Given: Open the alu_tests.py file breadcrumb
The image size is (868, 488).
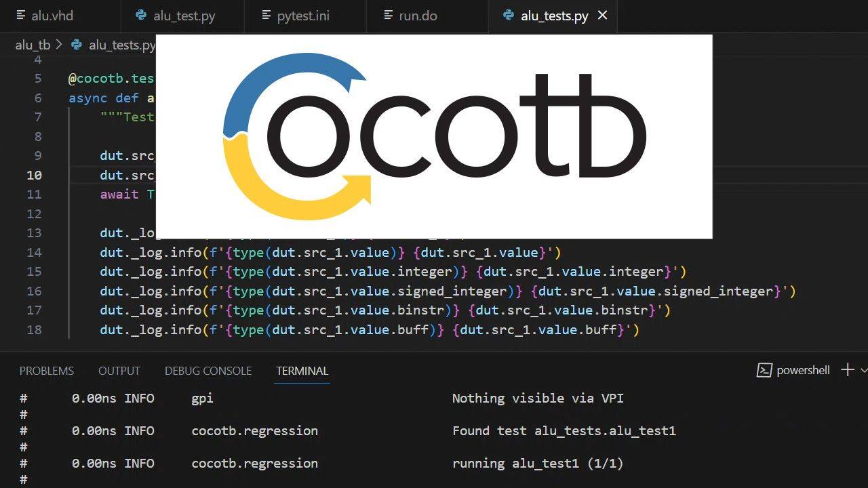Looking at the screenshot, I should pos(122,45).
